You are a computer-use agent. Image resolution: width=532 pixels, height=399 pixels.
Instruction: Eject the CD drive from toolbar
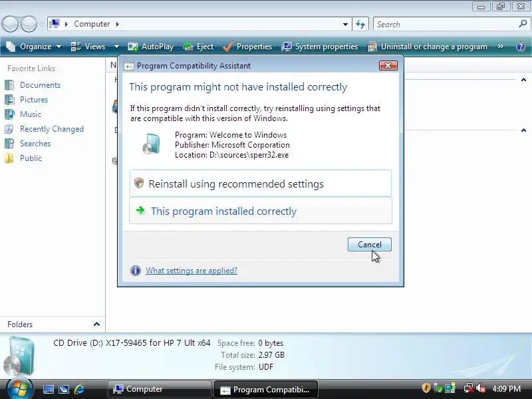point(198,47)
